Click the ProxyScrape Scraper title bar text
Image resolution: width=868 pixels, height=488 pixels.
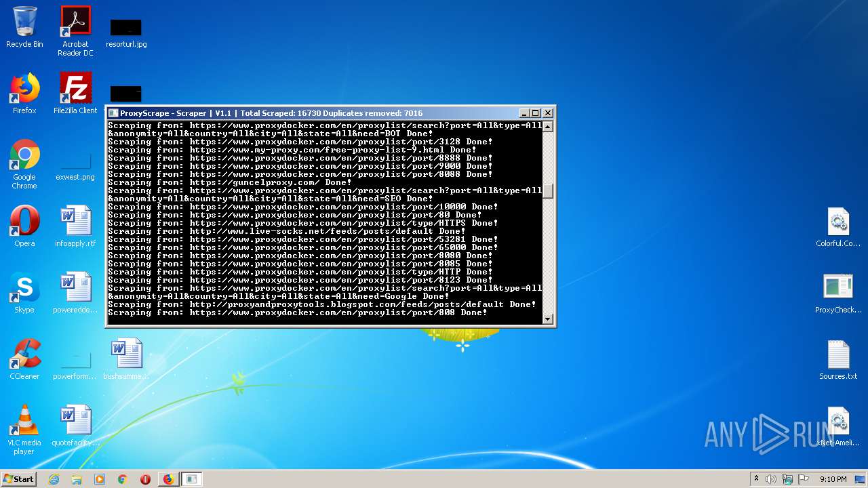(x=271, y=113)
